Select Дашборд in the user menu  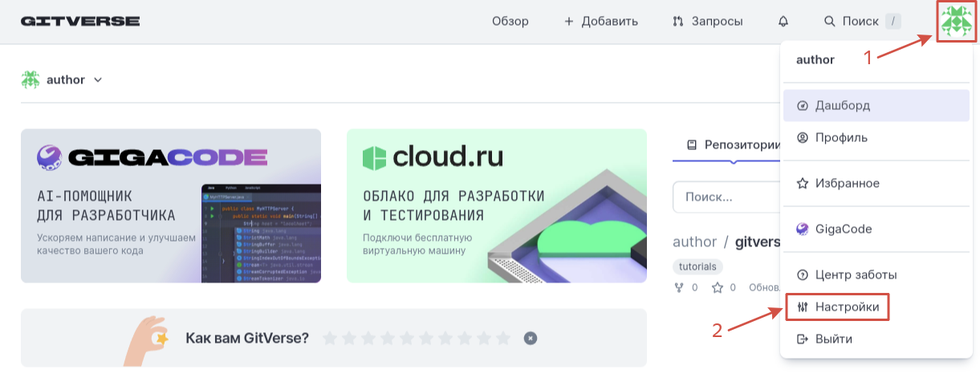pos(842,105)
